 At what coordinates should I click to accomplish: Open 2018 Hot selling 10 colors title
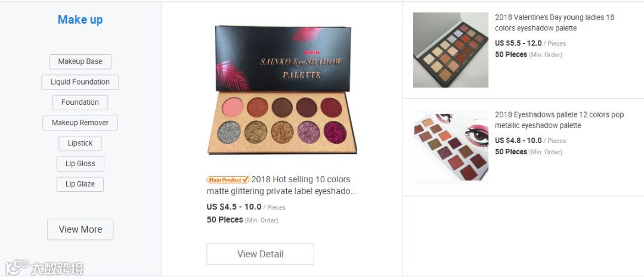[x=281, y=185]
